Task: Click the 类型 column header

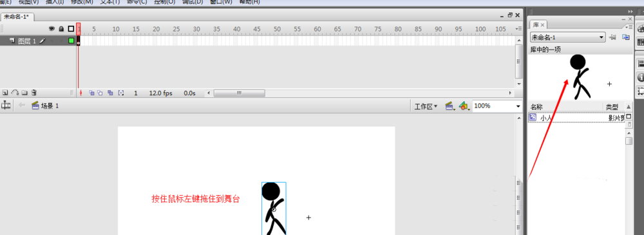Action: coord(612,107)
